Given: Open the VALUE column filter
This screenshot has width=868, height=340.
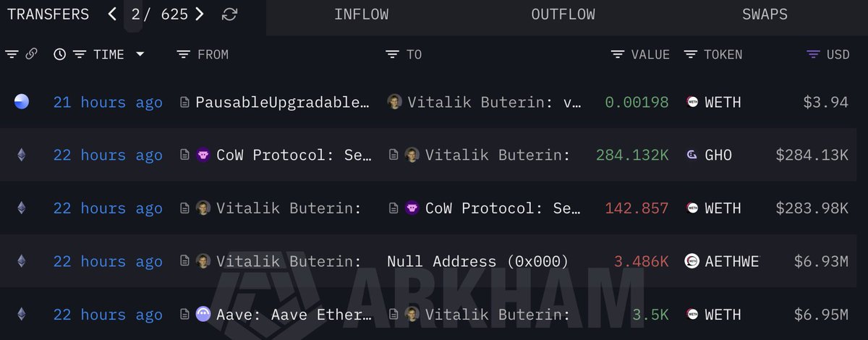Looking at the screenshot, I should [x=618, y=54].
